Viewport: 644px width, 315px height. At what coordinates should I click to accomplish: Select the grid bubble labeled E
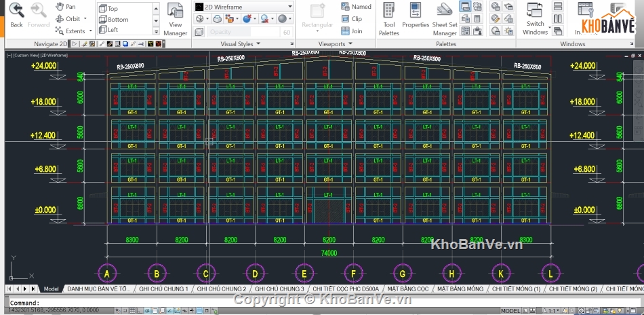[x=304, y=274]
